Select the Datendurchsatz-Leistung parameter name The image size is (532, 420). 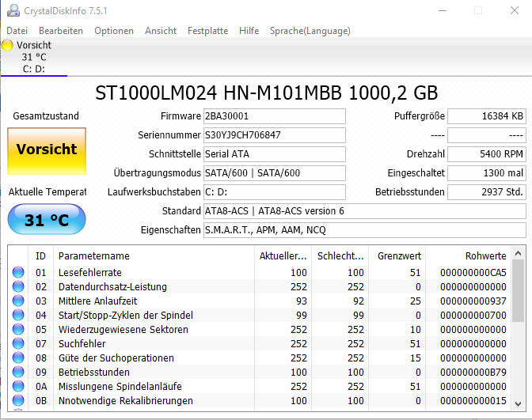click(112, 287)
